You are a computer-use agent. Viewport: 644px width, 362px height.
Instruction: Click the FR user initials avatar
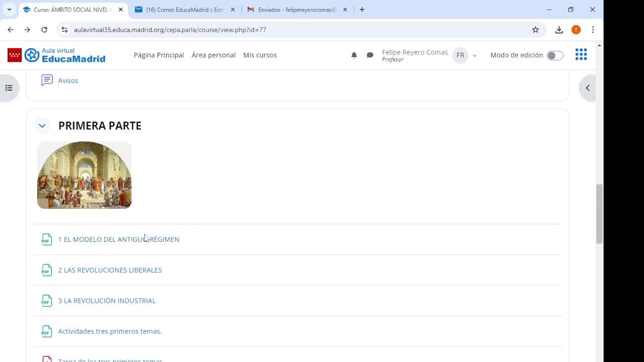460,55
